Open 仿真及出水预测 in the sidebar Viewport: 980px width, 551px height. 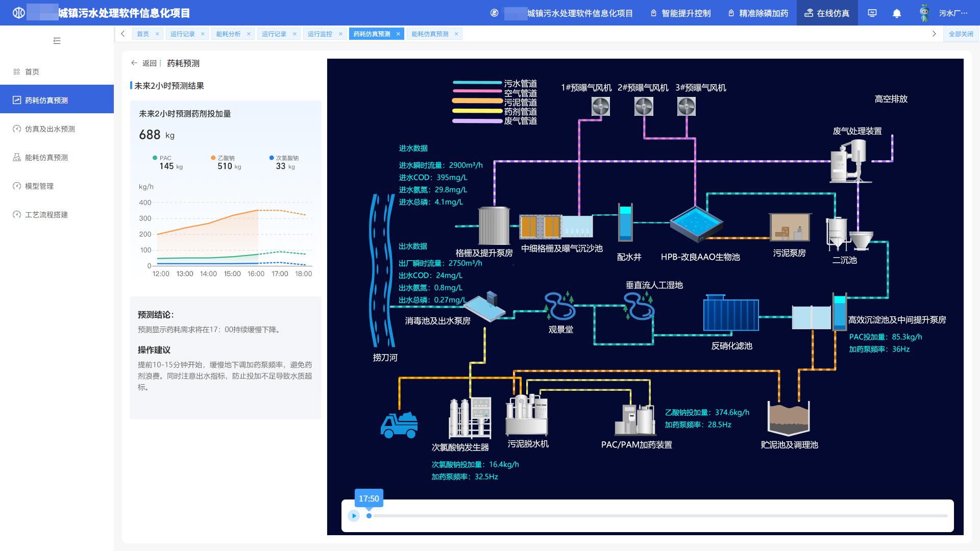50,129
